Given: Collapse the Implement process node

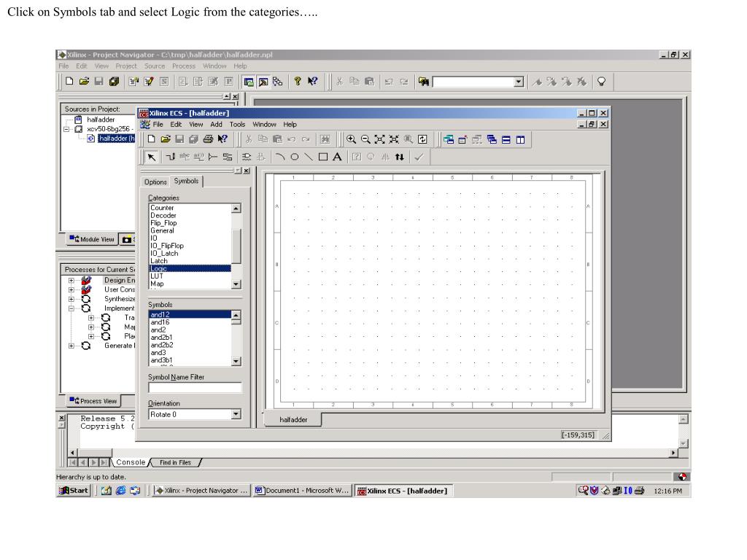Looking at the screenshot, I should point(71,308).
